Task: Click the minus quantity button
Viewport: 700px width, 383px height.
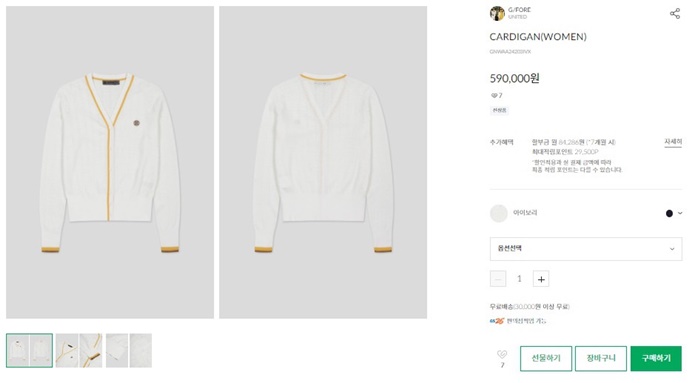Action: 498,279
